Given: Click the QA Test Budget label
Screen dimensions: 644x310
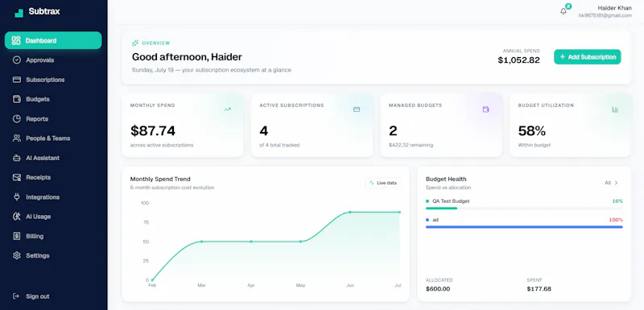Looking at the screenshot, I should pos(451,201).
